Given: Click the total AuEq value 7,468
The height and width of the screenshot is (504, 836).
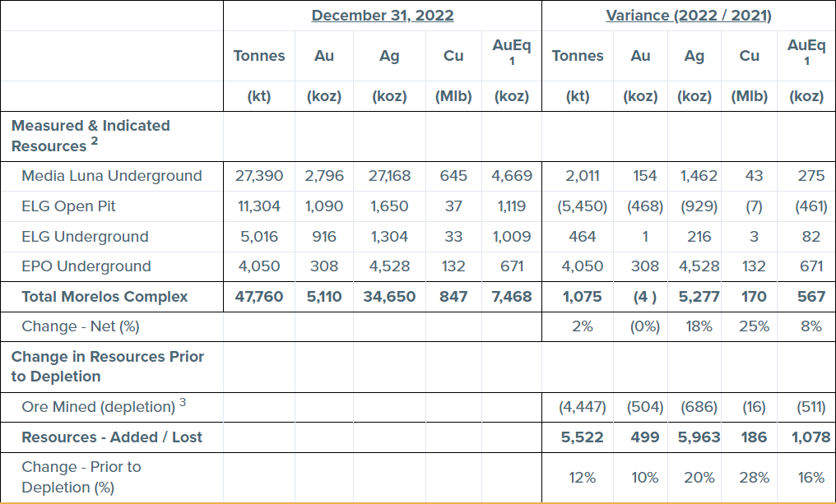Looking at the screenshot, I should (x=512, y=297).
